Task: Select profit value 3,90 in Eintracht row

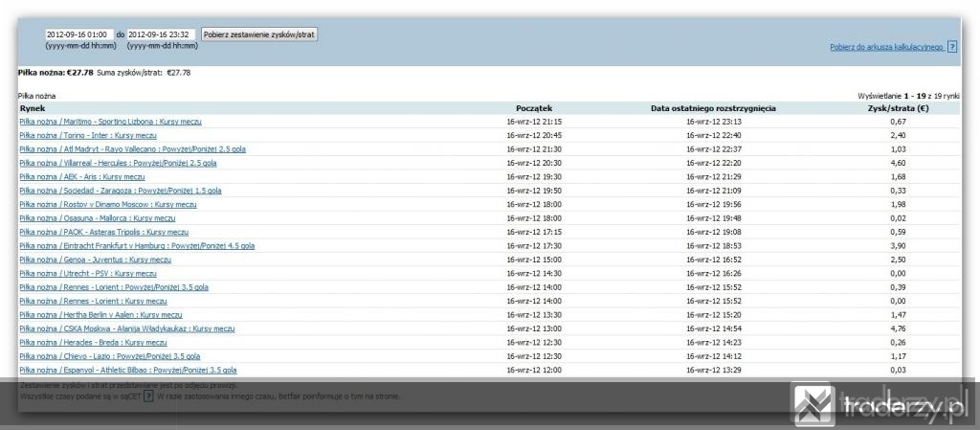Action: click(x=898, y=245)
